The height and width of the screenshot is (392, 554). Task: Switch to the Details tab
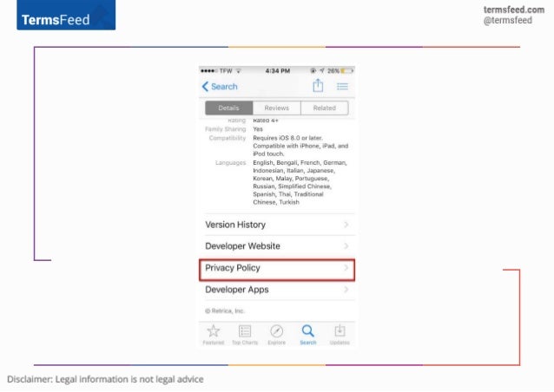pos(228,108)
